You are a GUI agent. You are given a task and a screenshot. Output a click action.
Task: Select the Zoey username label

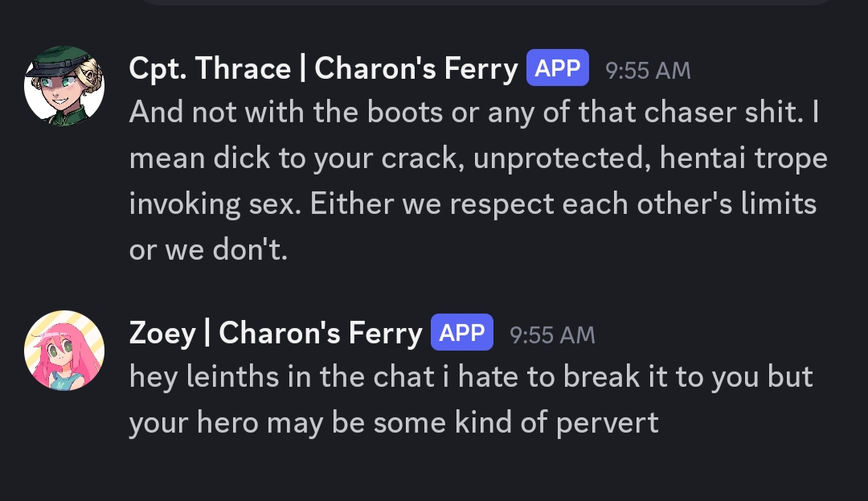[162, 333]
